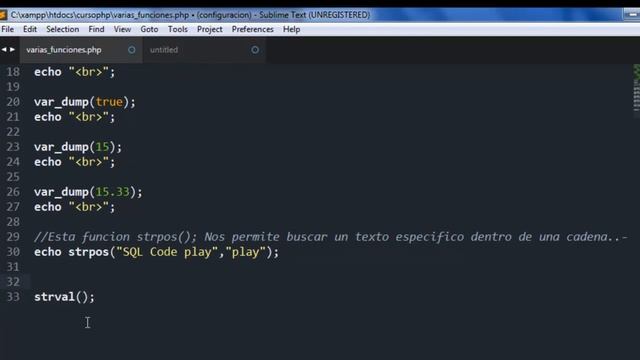
Task: Place cursor on var_dump(true); line
Action: pyautogui.click(x=84, y=102)
